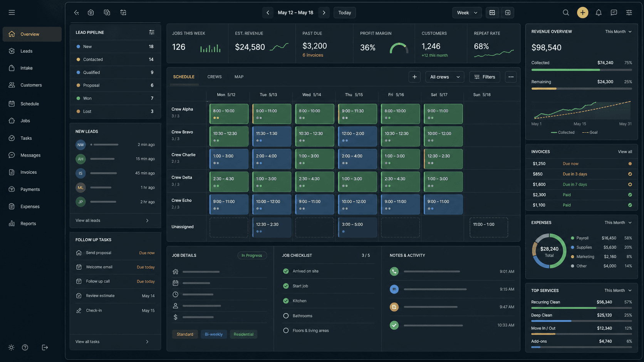Screen dimensions: 644x362
Task: Uncheck the Arrived on site item
Action: click(286, 271)
